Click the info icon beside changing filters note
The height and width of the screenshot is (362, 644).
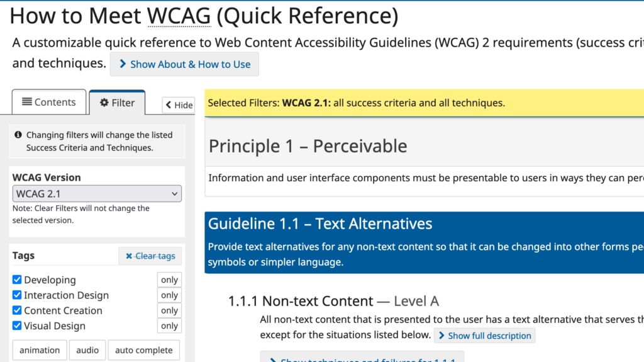click(18, 135)
